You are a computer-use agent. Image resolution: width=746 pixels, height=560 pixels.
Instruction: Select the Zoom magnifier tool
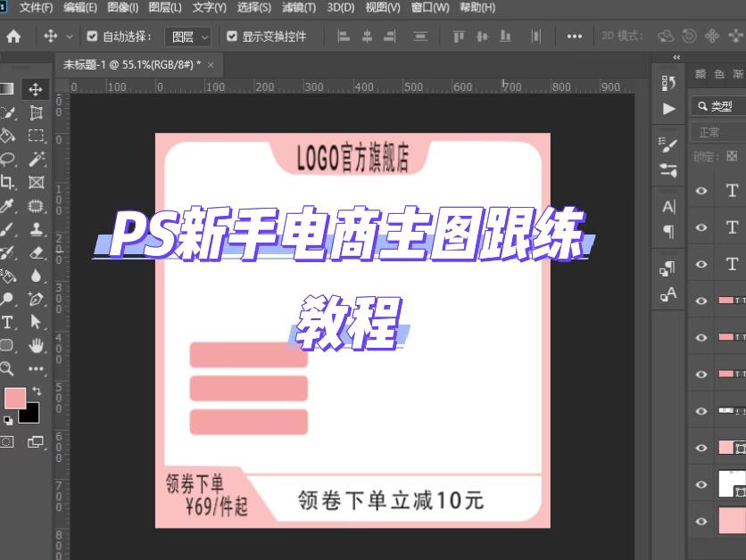click(6, 368)
